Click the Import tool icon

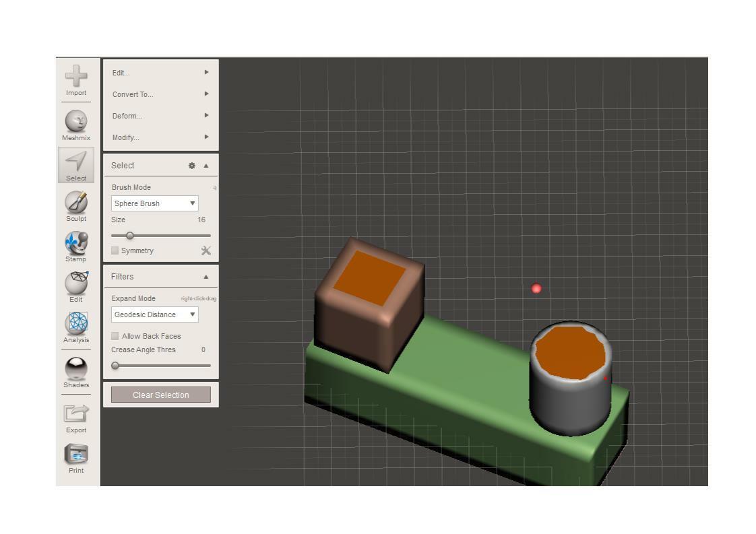(x=76, y=76)
